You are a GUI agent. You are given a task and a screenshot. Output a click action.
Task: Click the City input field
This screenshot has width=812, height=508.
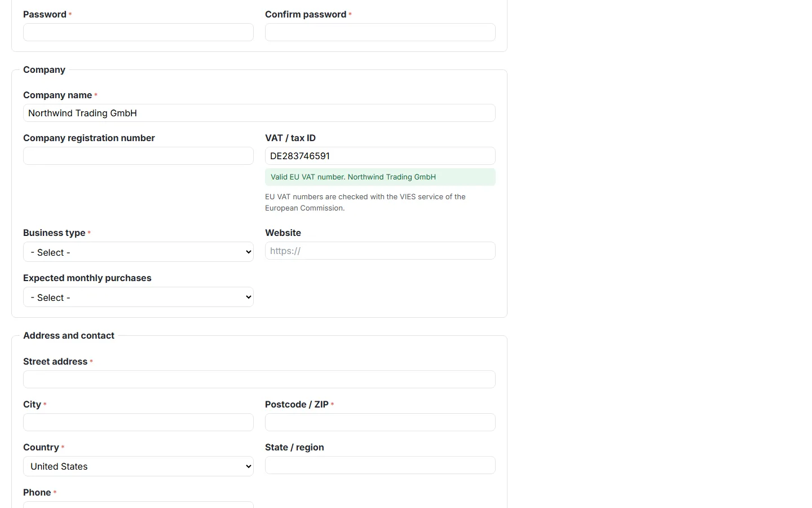[x=138, y=422]
